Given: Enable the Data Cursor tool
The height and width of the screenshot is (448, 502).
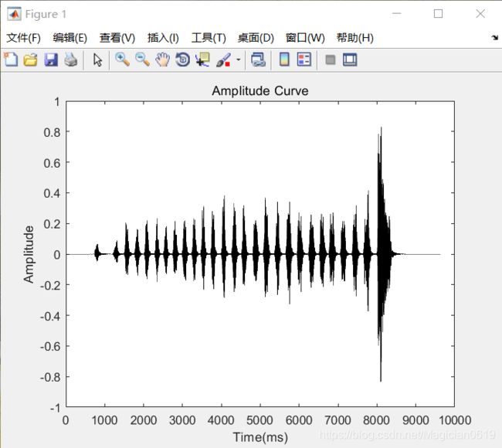Looking at the screenshot, I should click(x=202, y=60).
